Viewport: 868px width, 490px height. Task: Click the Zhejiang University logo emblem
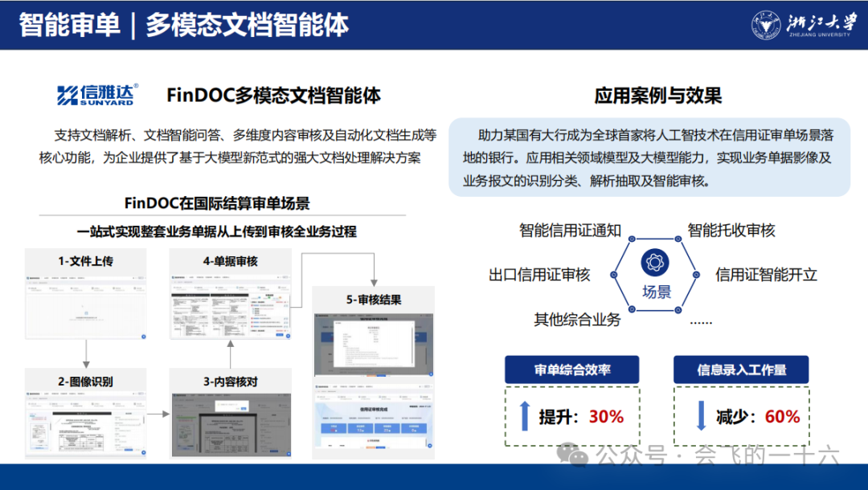766,25
